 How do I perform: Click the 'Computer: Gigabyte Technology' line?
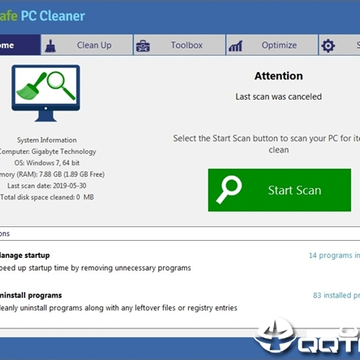(x=47, y=152)
